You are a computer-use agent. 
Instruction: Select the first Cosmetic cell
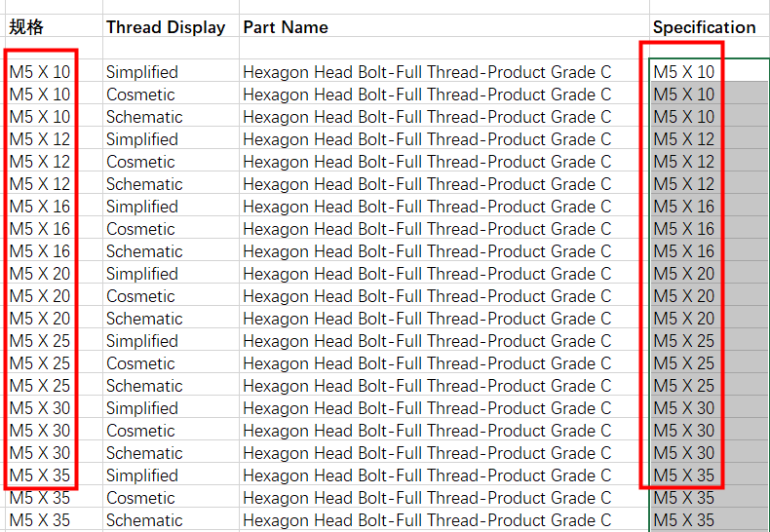171,95
